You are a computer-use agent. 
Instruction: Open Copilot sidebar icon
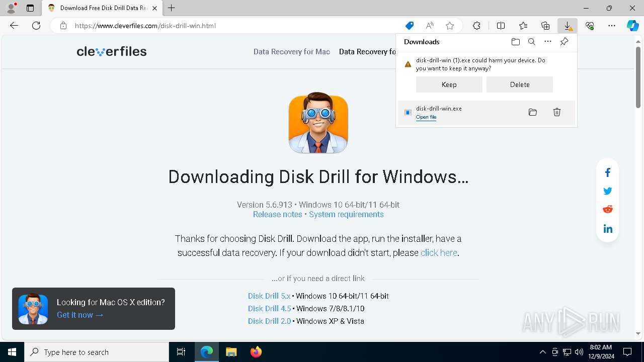tap(633, 26)
